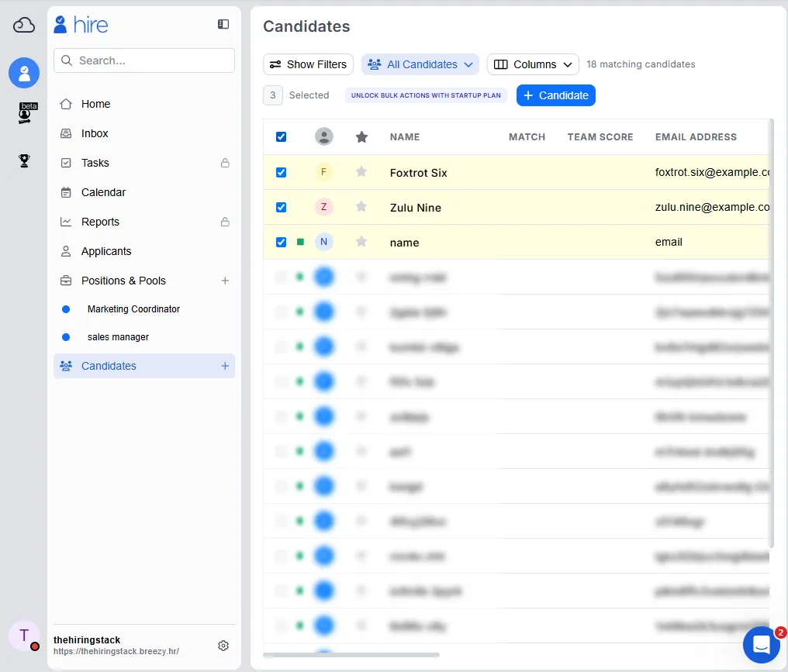Viewport: 788px width, 672px height.
Task: Open the Marketing Coordinator position
Action: pyautogui.click(x=133, y=309)
